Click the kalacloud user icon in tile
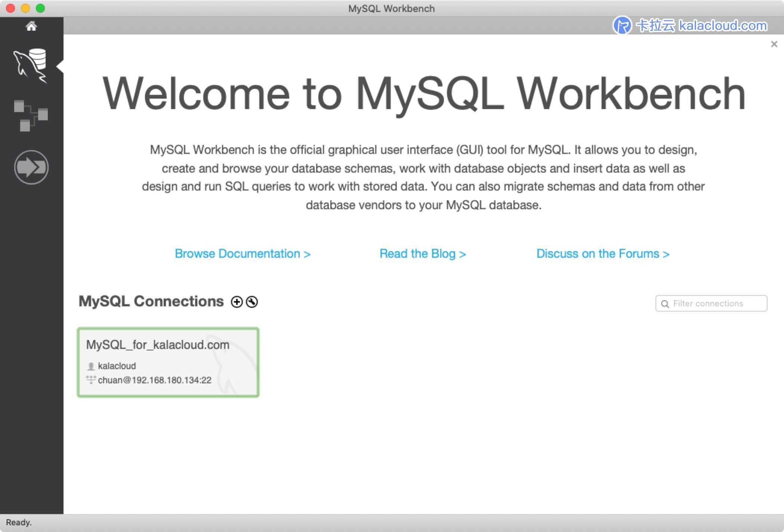This screenshot has height=532, width=784. pyautogui.click(x=91, y=366)
